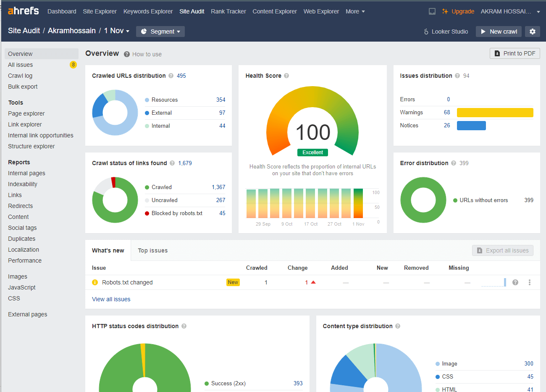
Task: Click help icon beside Issues distribution
Action: (x=457, y=76)
